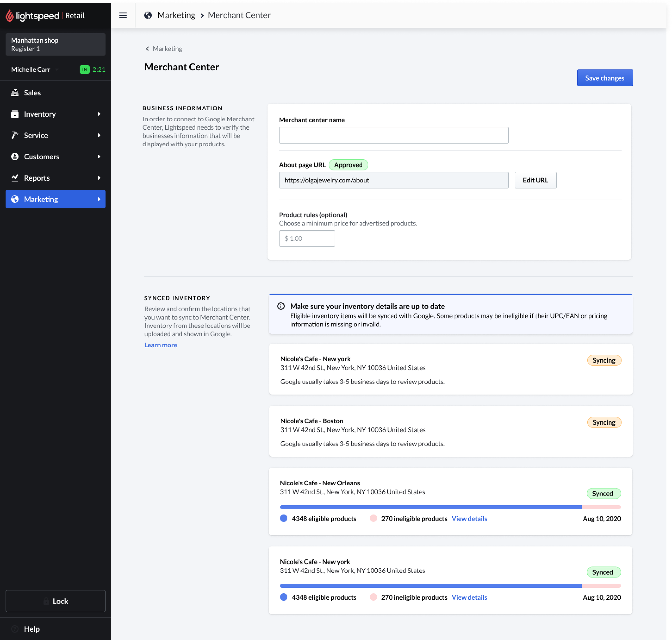Click pink ineligible dot in last New york card
Image resolution: width=672 pixels, height=640 pixels.
click(373, 597)
